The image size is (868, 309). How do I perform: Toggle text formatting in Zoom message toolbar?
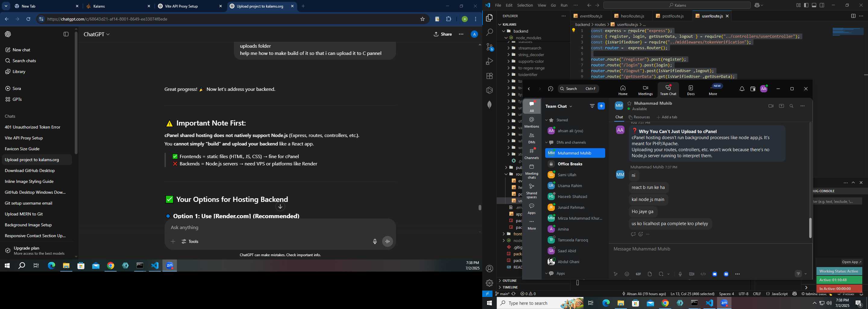coord(615,274)
